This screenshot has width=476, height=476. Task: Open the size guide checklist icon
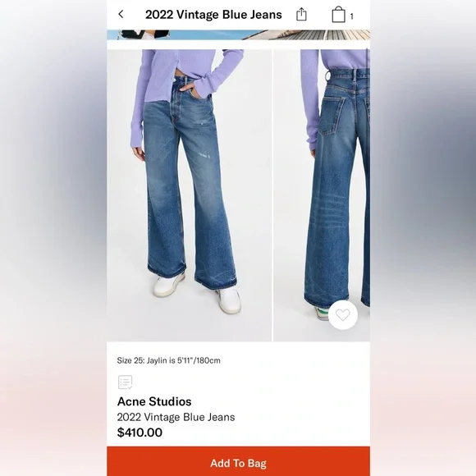(x=125, y=382)
